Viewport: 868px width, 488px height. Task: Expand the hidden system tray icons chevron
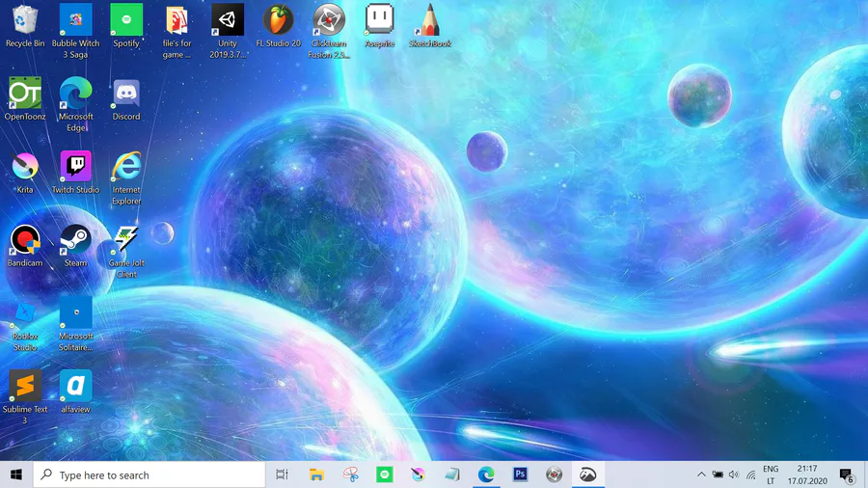tap(701, 474)
